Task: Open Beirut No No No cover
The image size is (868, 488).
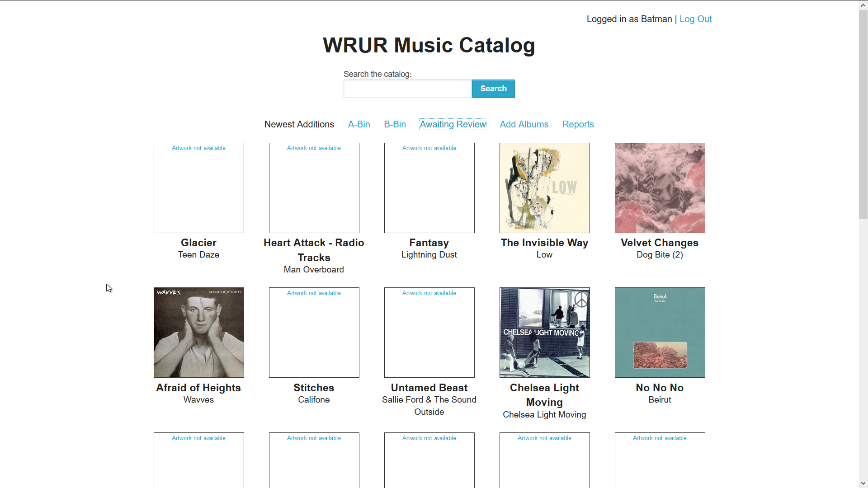Action: pyautogui.click(x=660, y=333)
